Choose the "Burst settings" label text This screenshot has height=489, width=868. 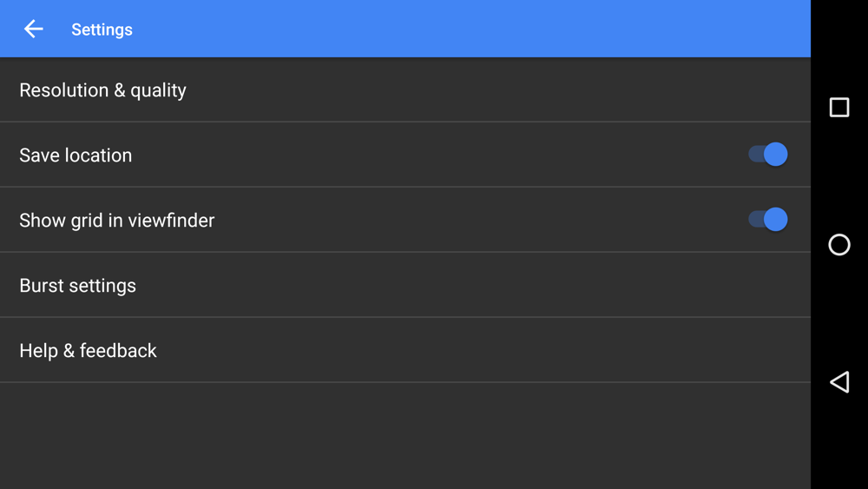click(78, 286)
